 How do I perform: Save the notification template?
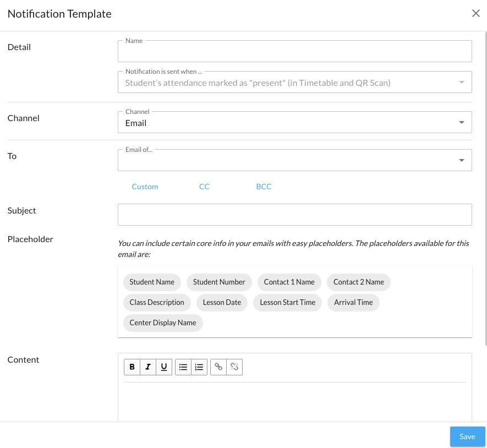[x=467, y=436]
